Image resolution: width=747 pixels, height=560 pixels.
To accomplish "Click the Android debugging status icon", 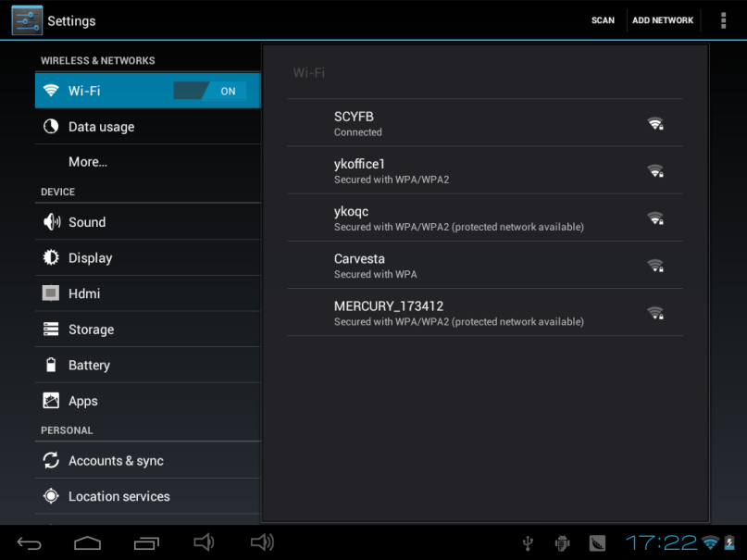I will click(x=563, y=542).
